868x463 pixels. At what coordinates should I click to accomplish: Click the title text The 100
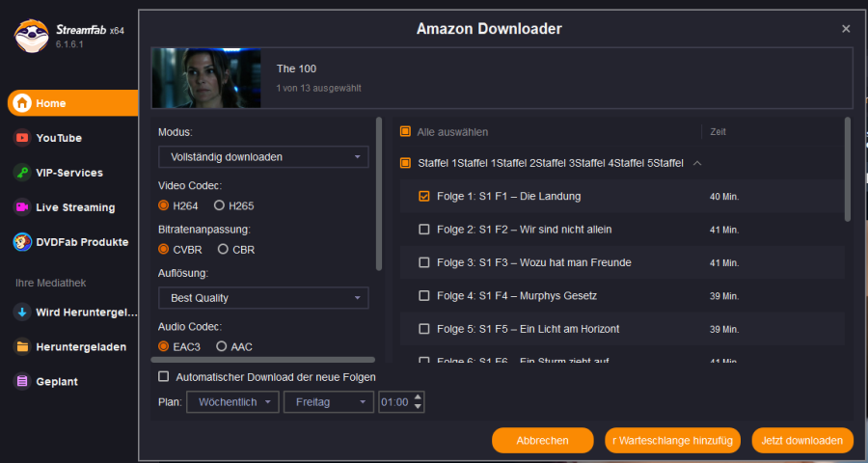(x=297, y=68)
